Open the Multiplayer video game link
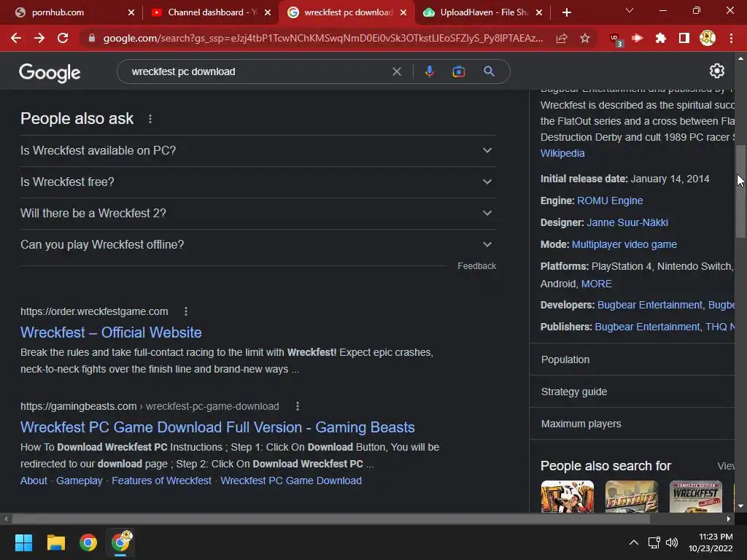Screen dimensions: 747x560 [624, 244]
